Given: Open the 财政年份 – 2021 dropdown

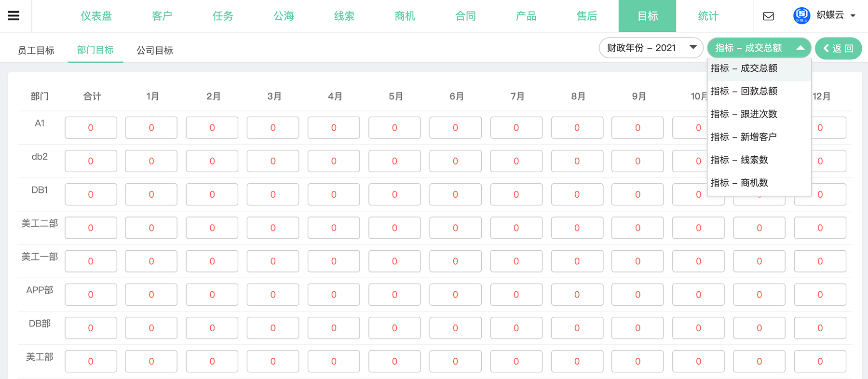Looking at the screenshot, I should [651, 48].
